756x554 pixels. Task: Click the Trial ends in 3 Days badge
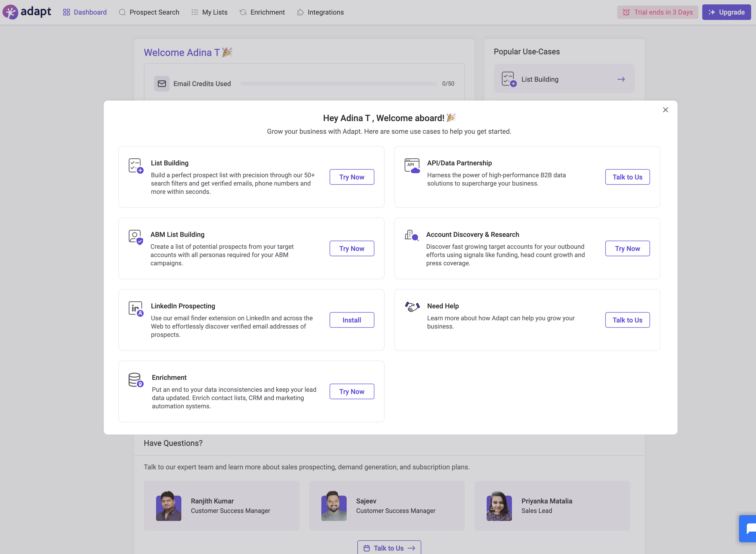(x=658, y=12)
